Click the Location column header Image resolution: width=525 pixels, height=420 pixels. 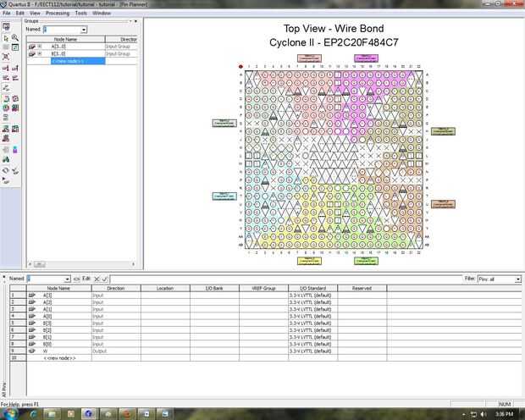tap(165, 288)
